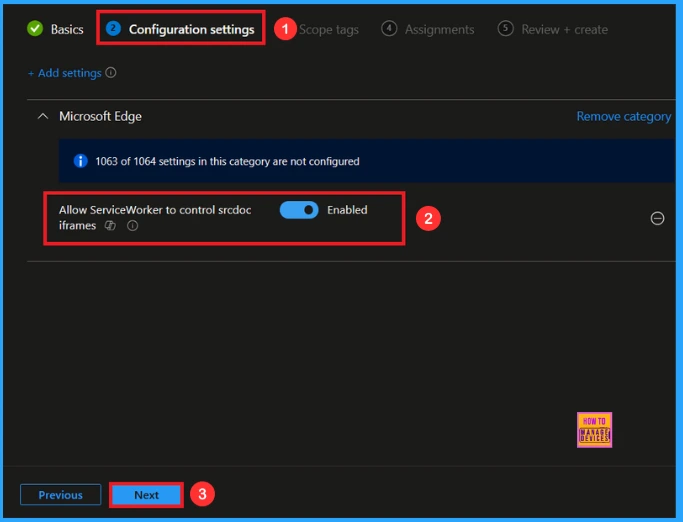Click the Allow ServiceWorker setting name text

coord(155,217)
